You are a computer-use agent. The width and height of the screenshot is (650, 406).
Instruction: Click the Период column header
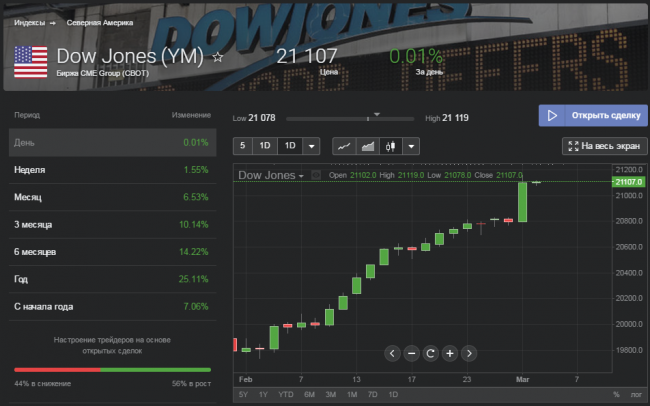pos(27,115)
